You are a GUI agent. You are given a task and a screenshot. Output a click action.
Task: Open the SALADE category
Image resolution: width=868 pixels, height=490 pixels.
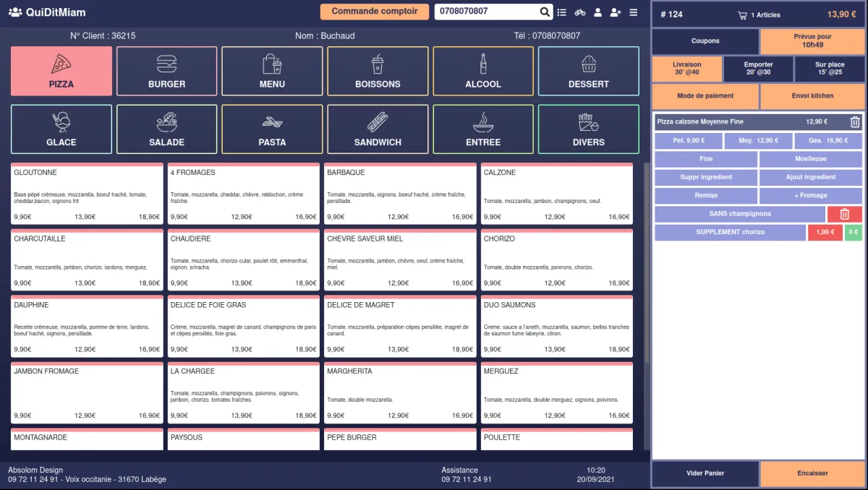[x=167, y=129]
